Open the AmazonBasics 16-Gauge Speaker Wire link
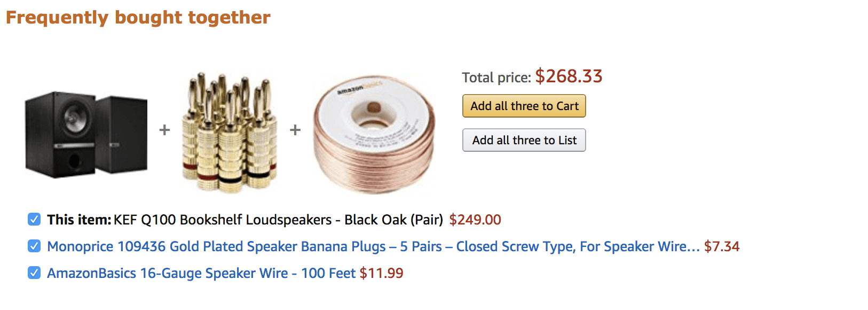 coord(201,273)
